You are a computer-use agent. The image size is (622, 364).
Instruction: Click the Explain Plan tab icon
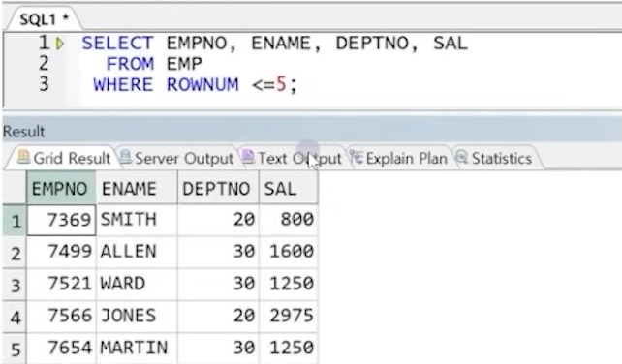tap(356, 157)
